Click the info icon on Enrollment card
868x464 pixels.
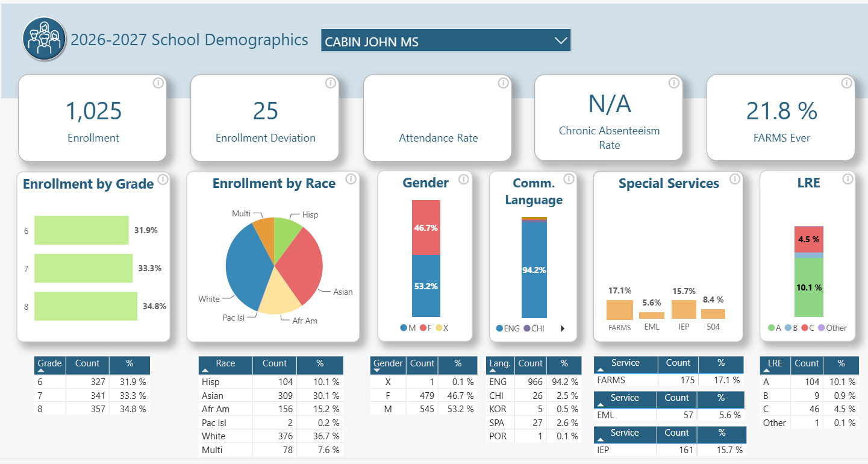click(158, 83)
